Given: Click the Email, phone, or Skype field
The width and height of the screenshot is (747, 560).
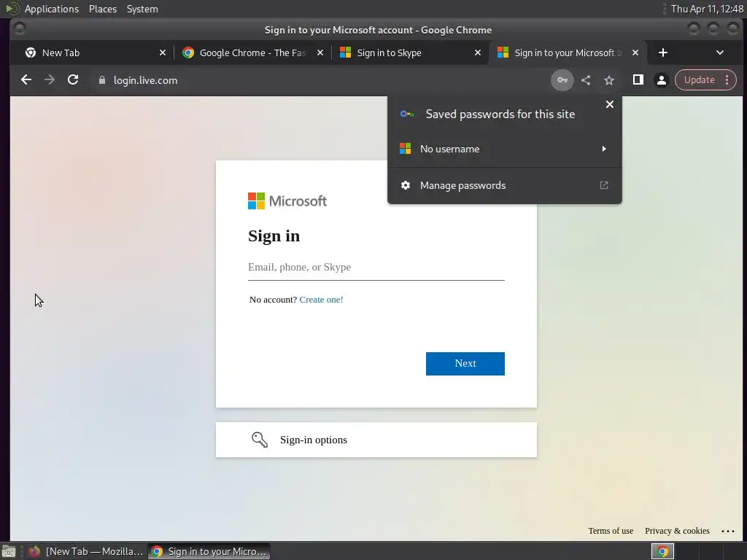Looking at the screenshot, I should tap(376, 268).
